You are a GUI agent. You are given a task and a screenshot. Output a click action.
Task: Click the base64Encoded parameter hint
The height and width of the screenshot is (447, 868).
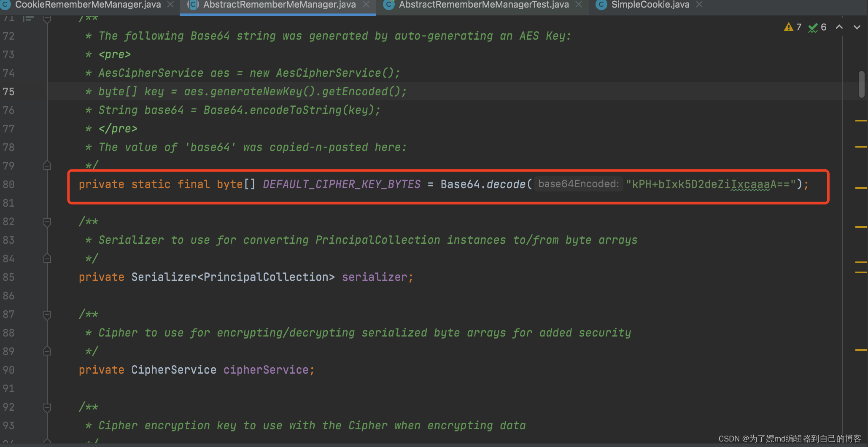(578, 184)
